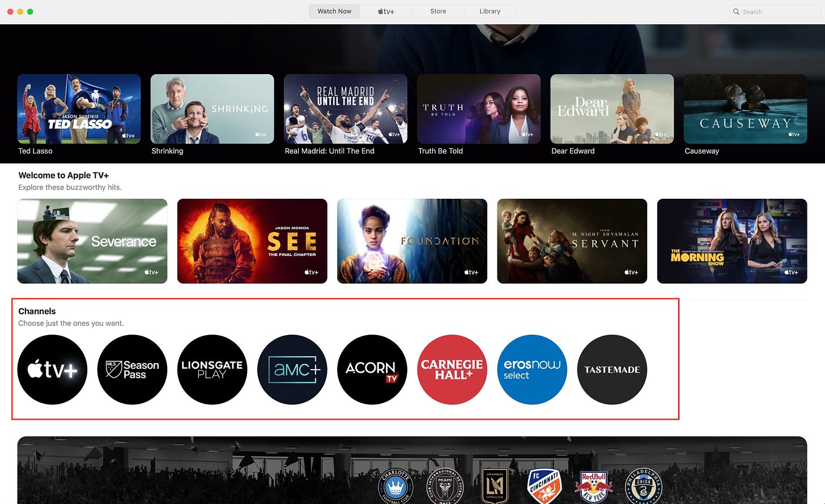
Task: Open the Shrinking poster
Action: [x=212, y=109]
